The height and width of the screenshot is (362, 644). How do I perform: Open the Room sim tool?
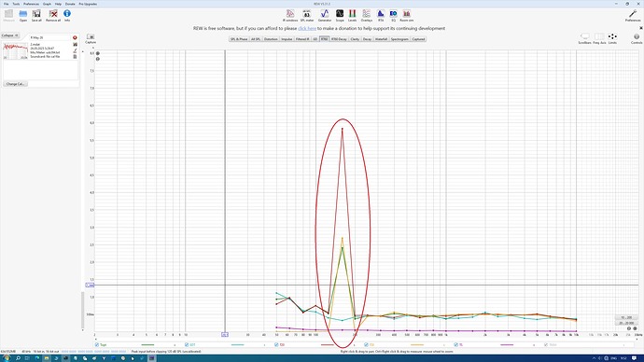tap(407, 16)
